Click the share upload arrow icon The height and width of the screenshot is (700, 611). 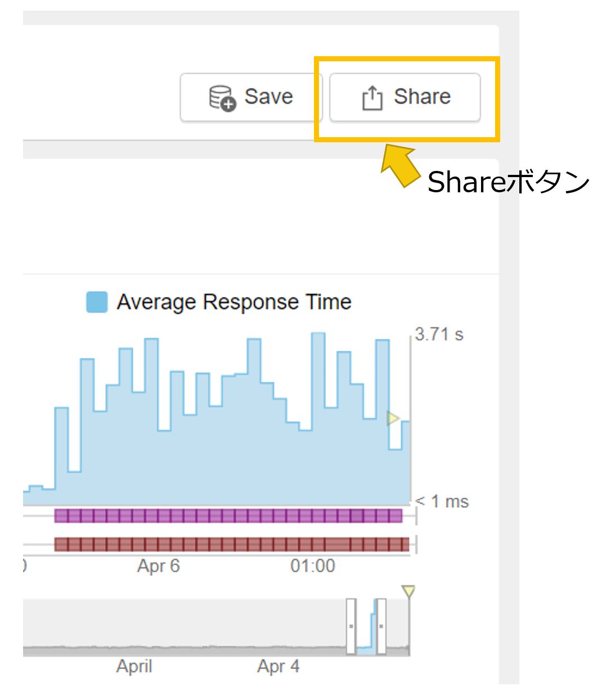372,98
